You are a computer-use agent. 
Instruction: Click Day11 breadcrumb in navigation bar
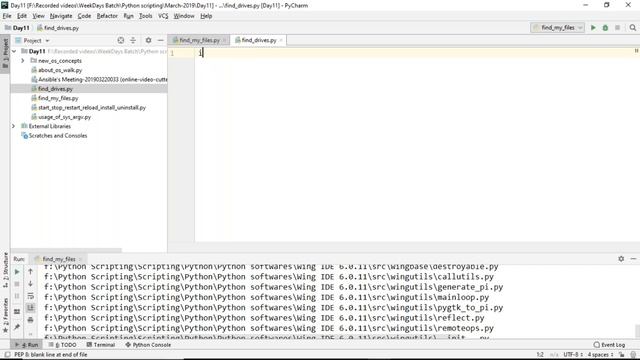click(x=17, y=28)
